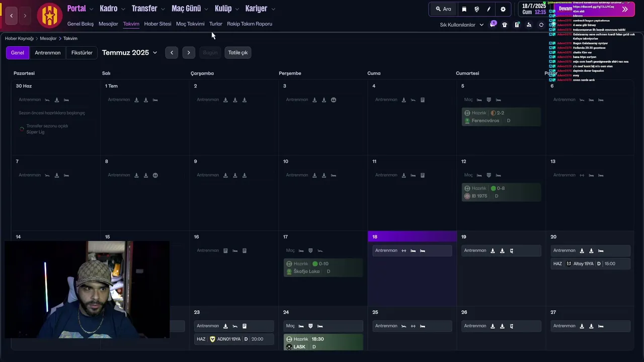This screenshot has width=644, height=362.
Task: Open the bookmark icon in the top bar
Action: [x=464, y=9]
